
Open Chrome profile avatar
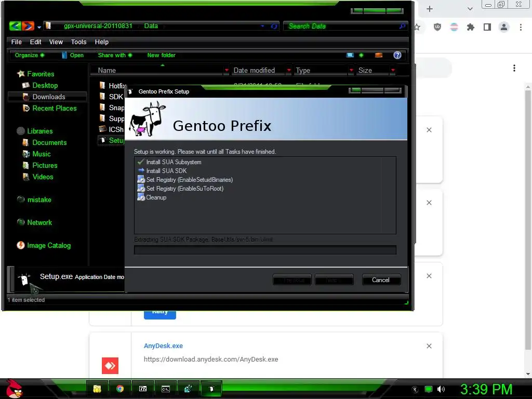click(x=504, y=27)
